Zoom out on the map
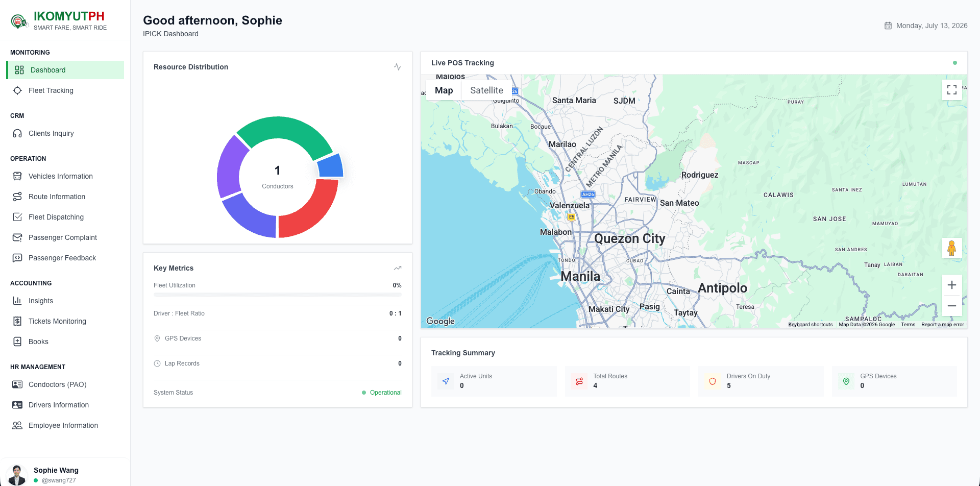 pyautogui.click(x=952, y=306)
